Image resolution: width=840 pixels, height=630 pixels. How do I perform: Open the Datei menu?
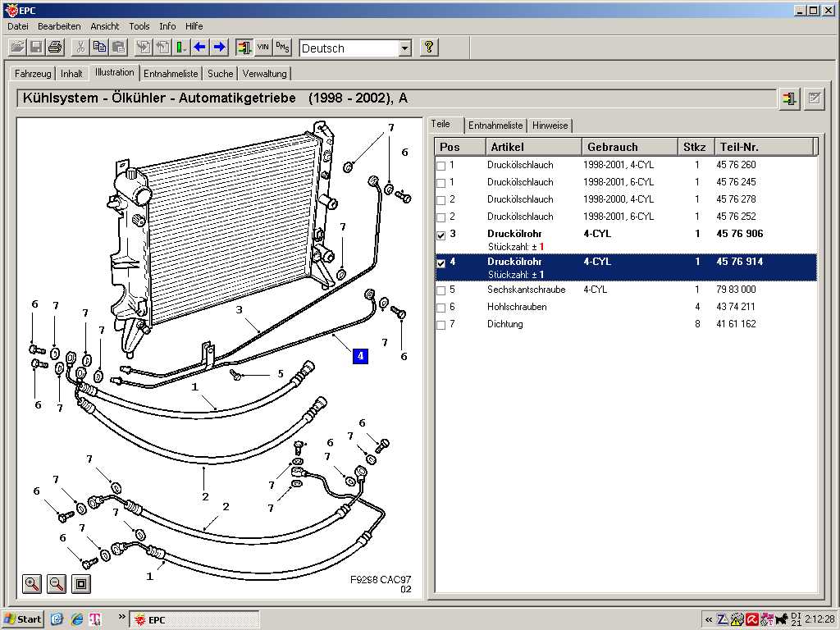point(18,26)
